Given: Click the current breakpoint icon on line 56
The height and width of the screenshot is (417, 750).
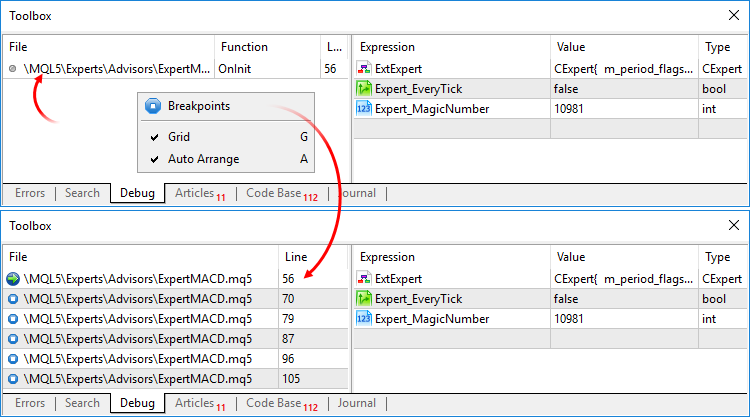Looking at the screenshot, I should point(13,279).
